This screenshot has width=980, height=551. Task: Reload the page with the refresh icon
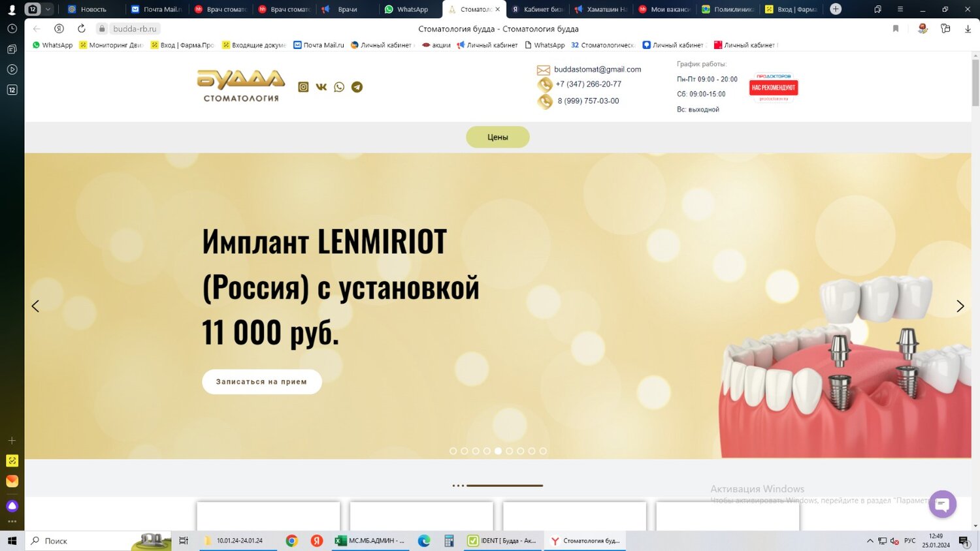(81, 29)
